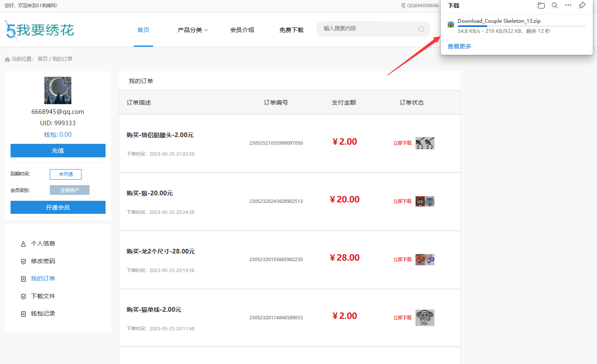The height and width of the screenshot is (364, 597).
Task: Click order title 购买-猫单线-2.00元
Action: (x=154, y=310)
